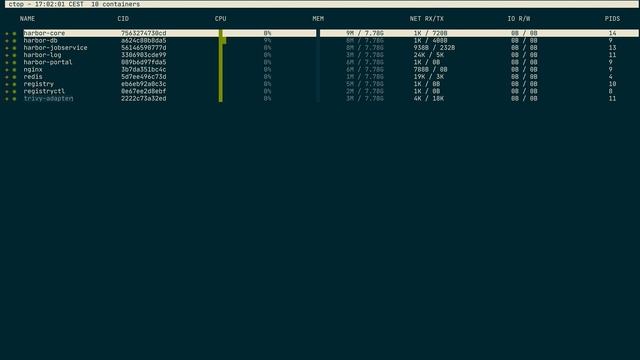The width and height of the screenshot is (640, 360).
Task: Select the harbor-core container row name
Action: pyautogui.click(x=44, y=33)
